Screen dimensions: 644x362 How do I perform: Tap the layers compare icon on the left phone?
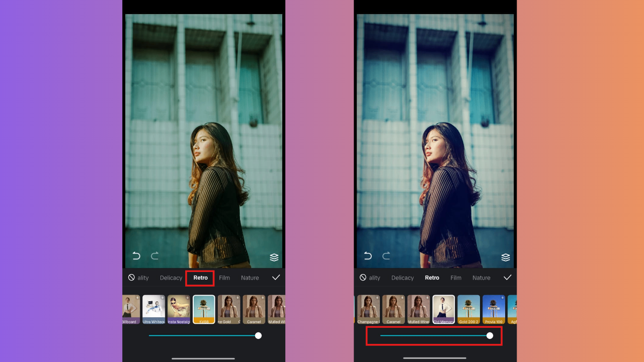(274, 257)
